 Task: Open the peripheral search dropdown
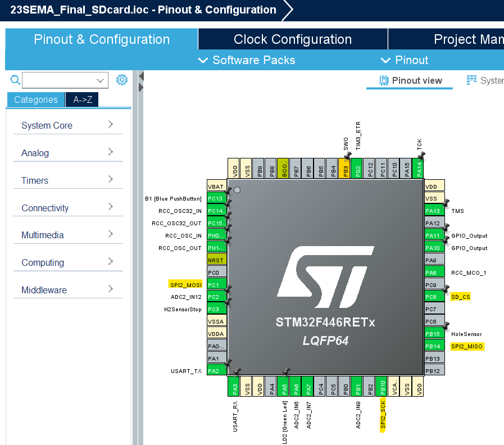pos(100,80)
